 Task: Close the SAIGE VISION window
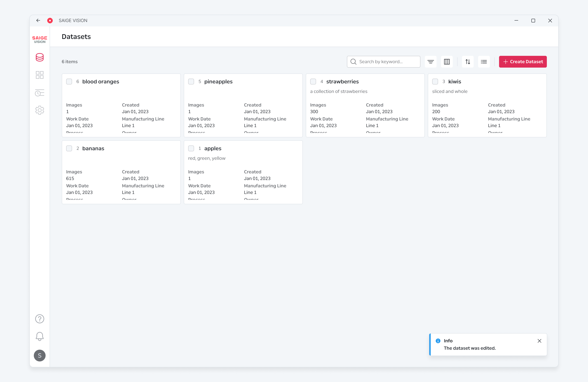click(550, 21)
